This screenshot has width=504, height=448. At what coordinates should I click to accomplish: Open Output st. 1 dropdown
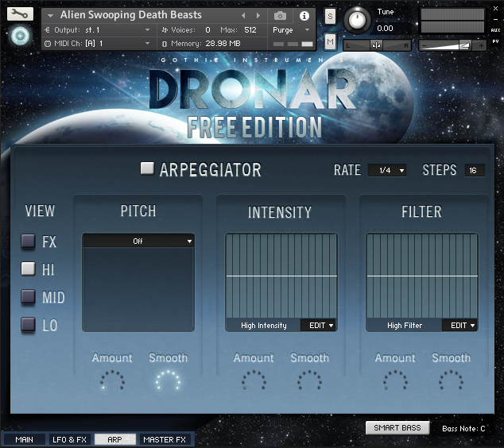click(x=98, y=30)
